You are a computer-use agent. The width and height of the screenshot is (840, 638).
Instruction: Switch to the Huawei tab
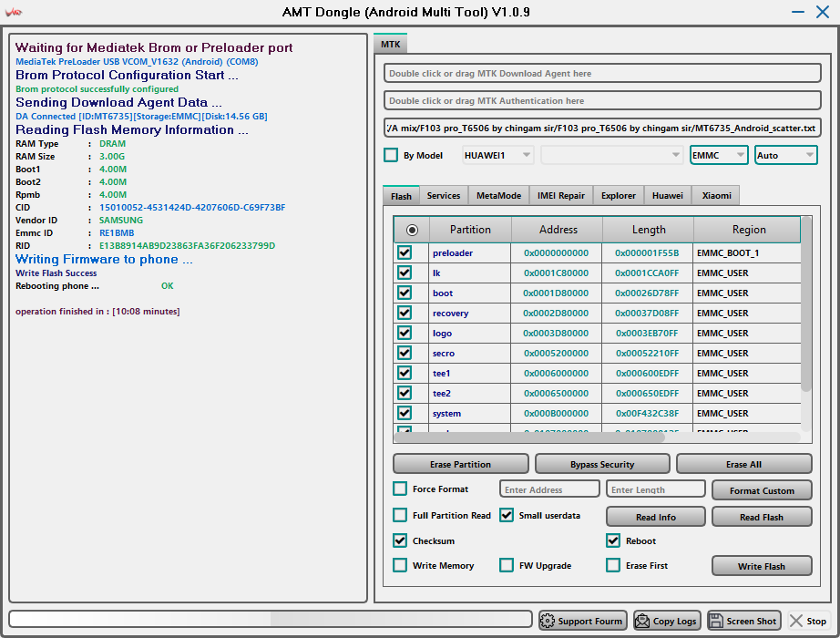click(x=668, y=196)
